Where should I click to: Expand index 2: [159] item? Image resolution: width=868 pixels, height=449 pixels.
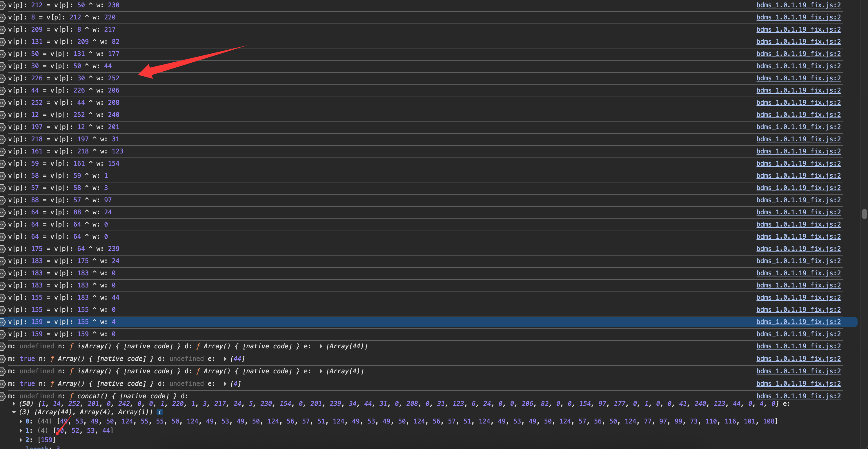pyautogui.click(x=21, y=440)
